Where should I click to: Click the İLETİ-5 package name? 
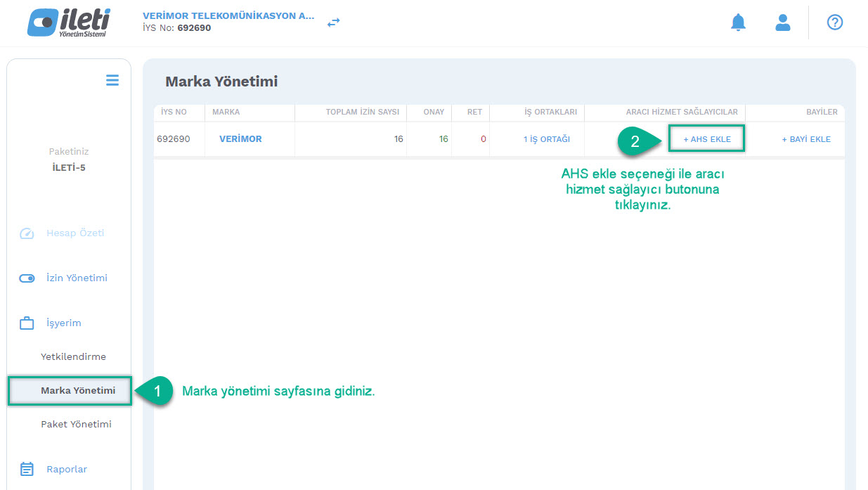tap(69, 168)
